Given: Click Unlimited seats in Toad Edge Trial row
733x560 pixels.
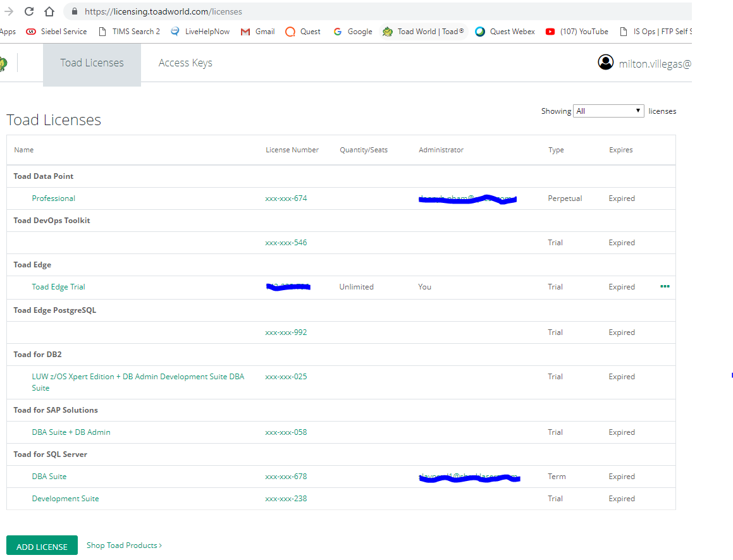Looking at the screenshot, I should (356, 287).
